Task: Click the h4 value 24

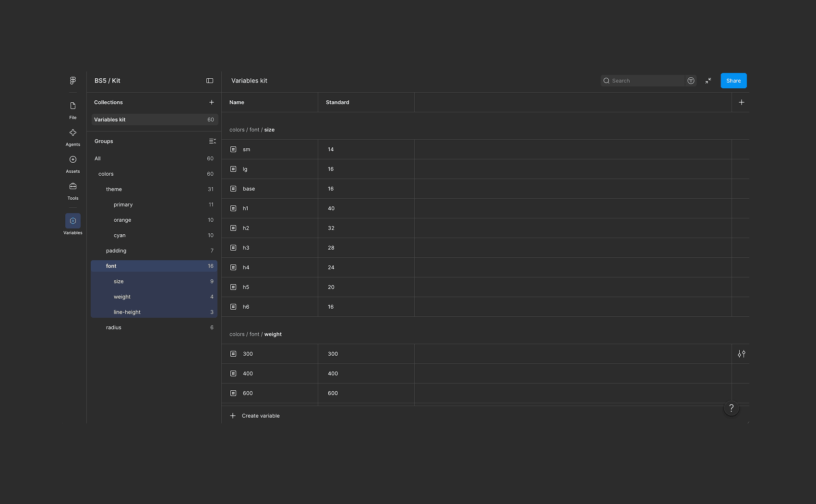Action: click(x=331, y=267)
